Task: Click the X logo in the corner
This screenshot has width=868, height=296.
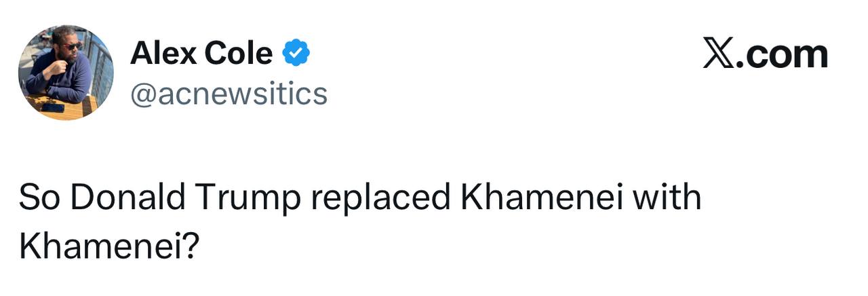Action: (x=722, y=55)
